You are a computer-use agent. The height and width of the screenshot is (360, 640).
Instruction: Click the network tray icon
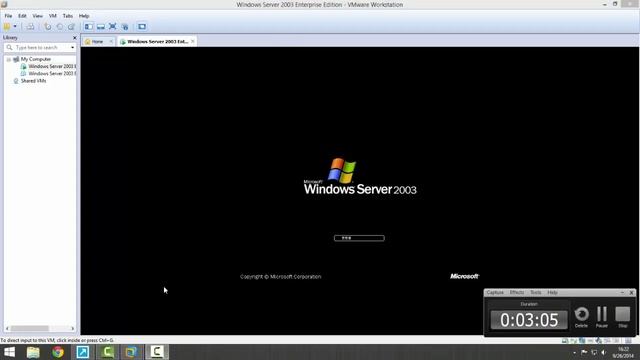[x=594, y=352]
